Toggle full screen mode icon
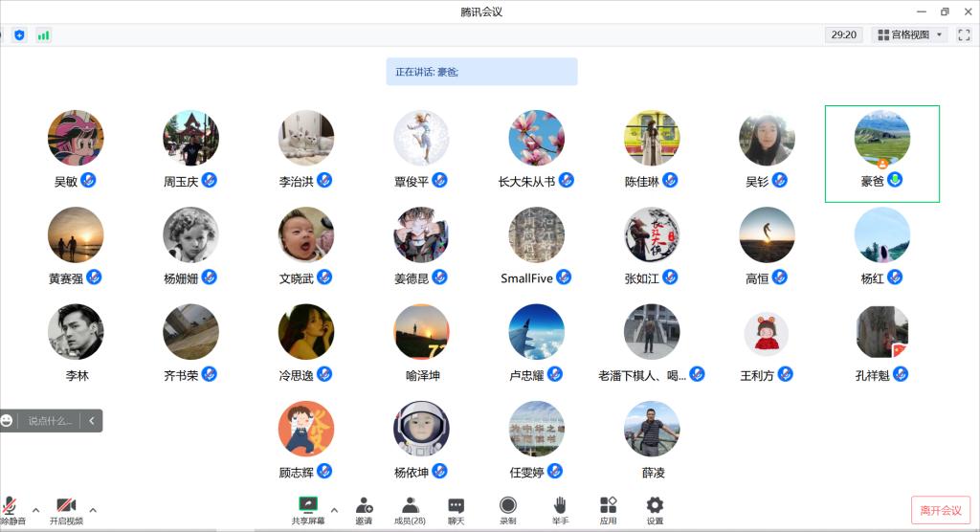Screen dimensions: 980x532 tap(964, 34)
